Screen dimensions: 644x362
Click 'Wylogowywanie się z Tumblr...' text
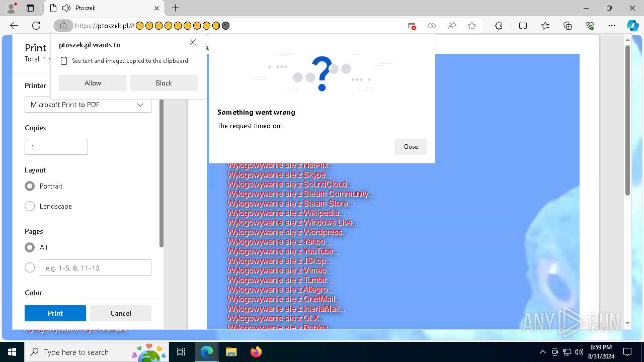point(279,280)
